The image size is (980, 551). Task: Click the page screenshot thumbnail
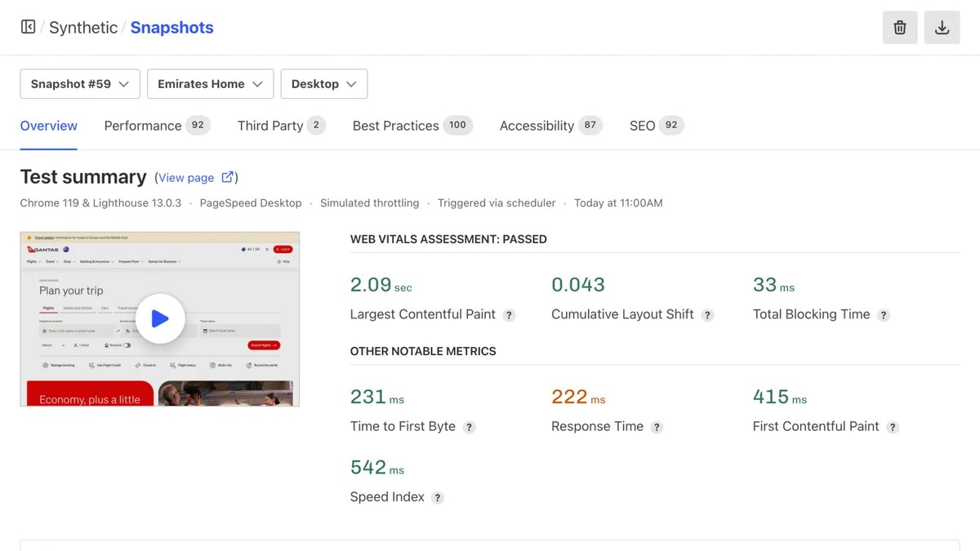(160, 319)
